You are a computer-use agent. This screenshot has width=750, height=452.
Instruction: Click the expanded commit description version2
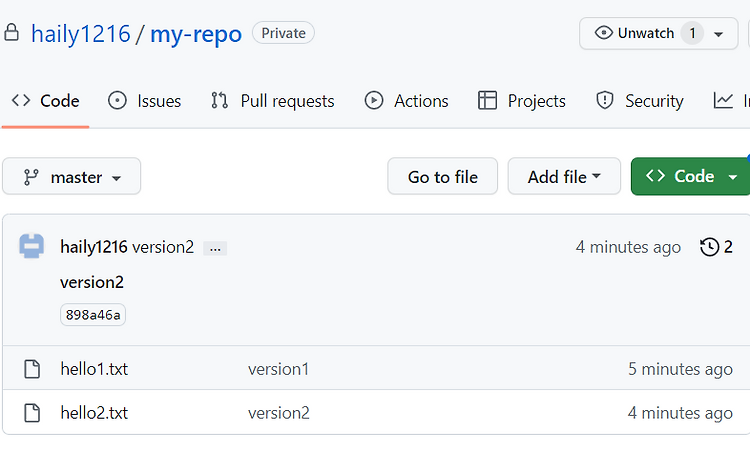(92, 282)
